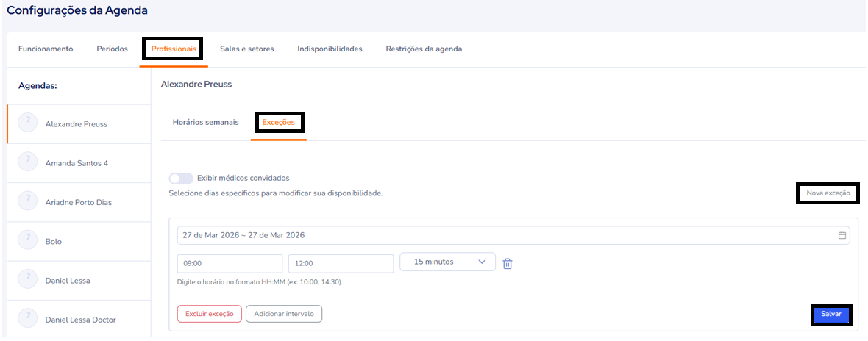Click the red Excluir exceção button
868x341 pixels.
coord(209,314)
